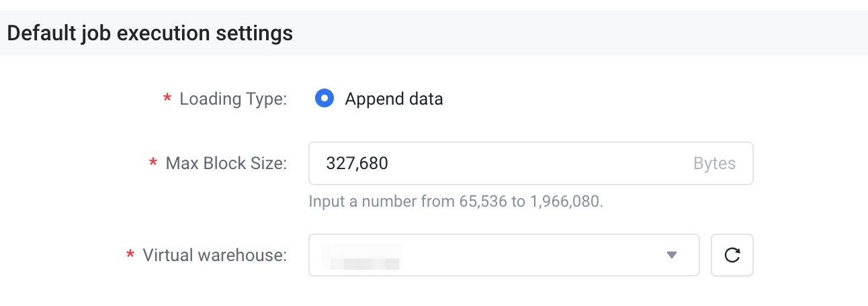Click the blurred selected warehouse value

tap(361, 257)
